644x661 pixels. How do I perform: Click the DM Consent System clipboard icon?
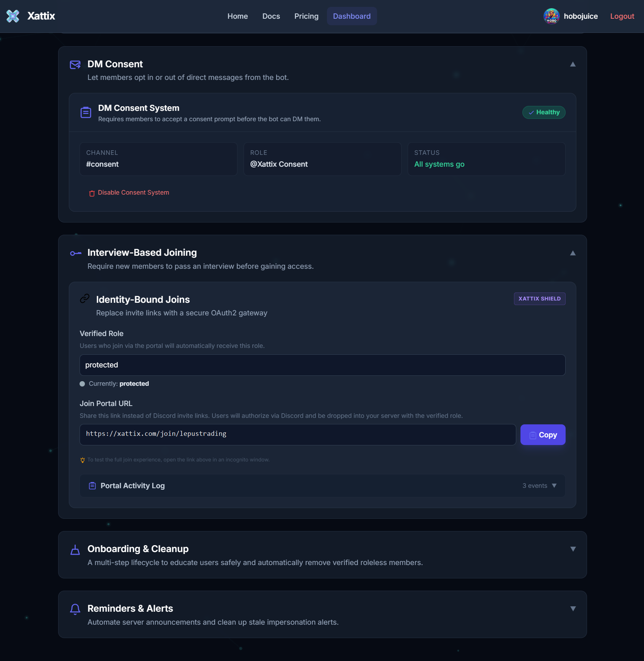coord(86,112)
